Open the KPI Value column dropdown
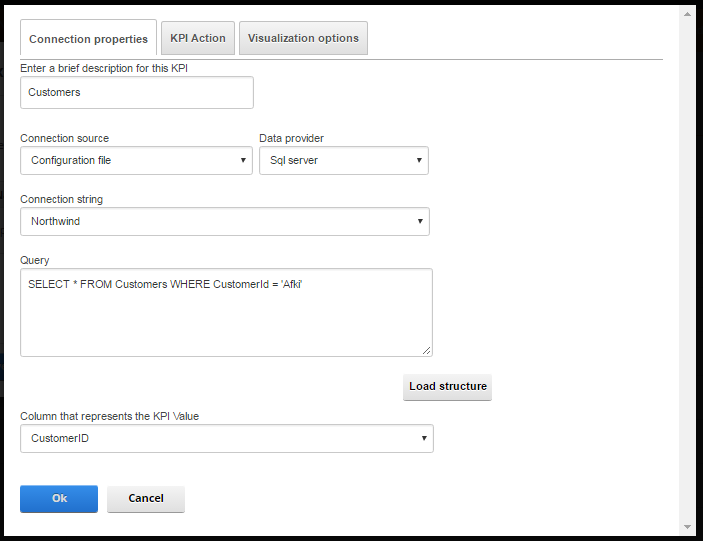Viewport: 703px width, 541px height. tap(227, 438)
